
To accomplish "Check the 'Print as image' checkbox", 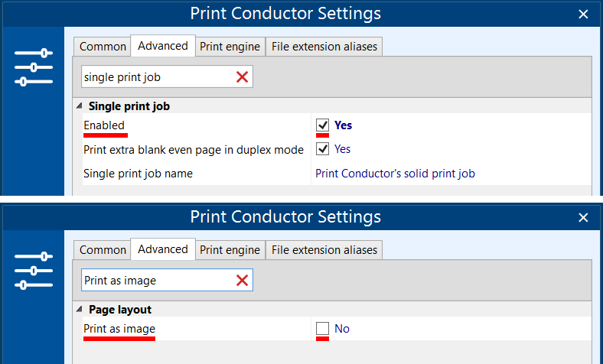I will coord(322,329).
